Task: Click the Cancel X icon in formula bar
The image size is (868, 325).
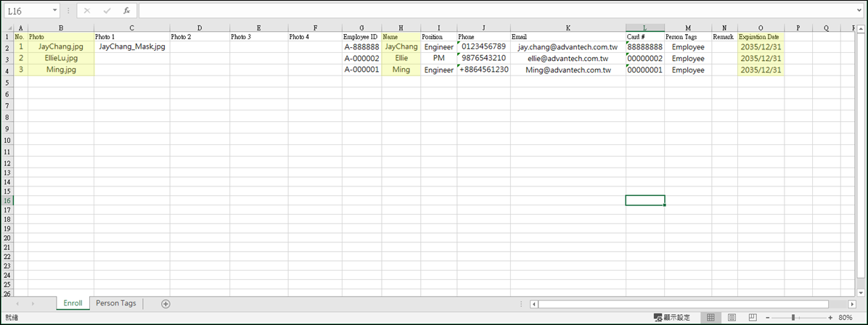Action: point(87,11)
